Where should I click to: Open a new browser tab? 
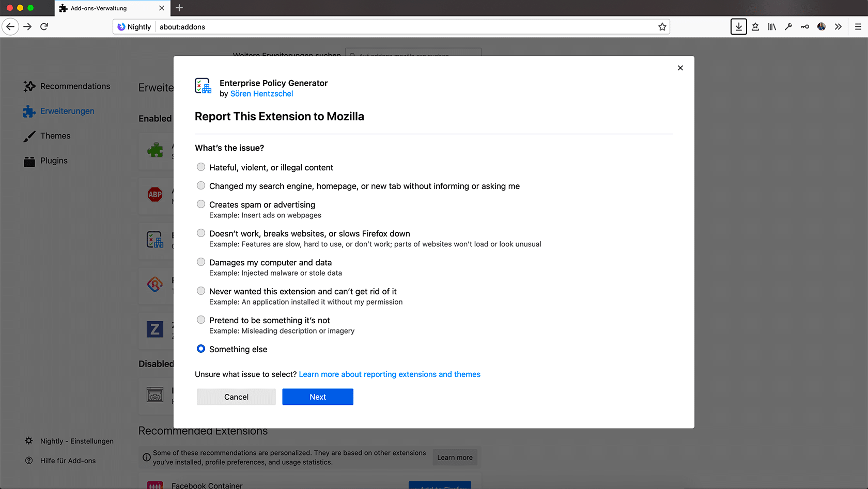pyautogui.click(x=179, y=8)
